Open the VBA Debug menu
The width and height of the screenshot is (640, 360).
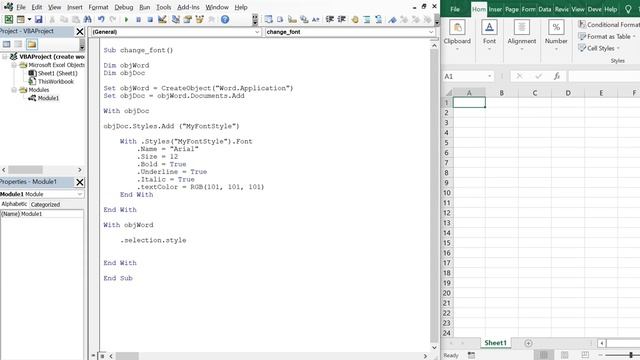tap(124, 7)
